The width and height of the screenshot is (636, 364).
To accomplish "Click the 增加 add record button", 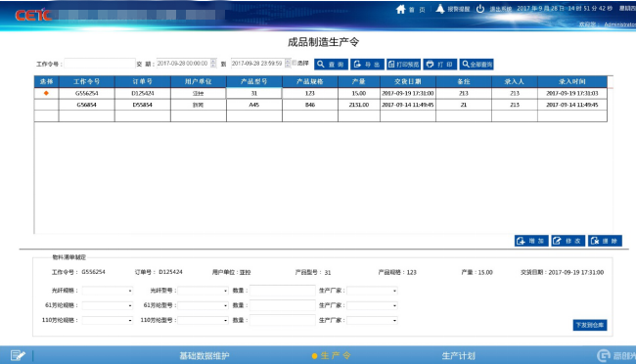I will point(531,241).
